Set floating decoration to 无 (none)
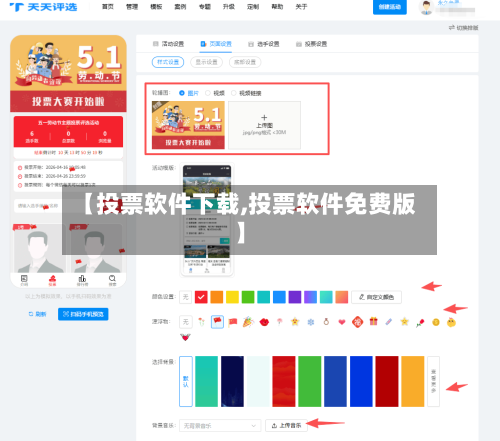The image size is (500, 441). (x=186, y=322)
